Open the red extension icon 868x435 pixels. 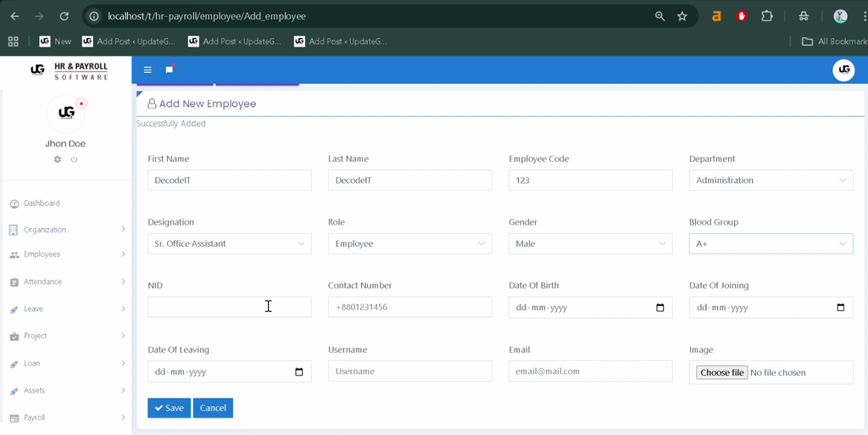click(742, 16)
